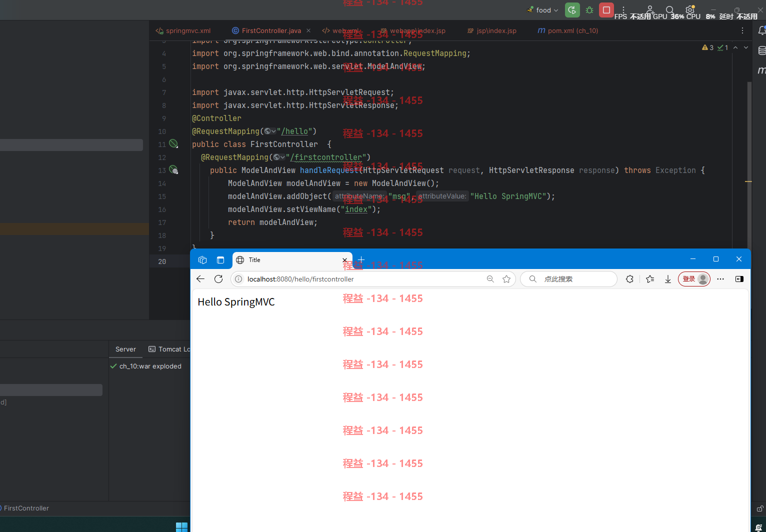Screen dimensions: 766x532
Task: Toggle the browser sidebar panel
Action: tap(739, 279)
